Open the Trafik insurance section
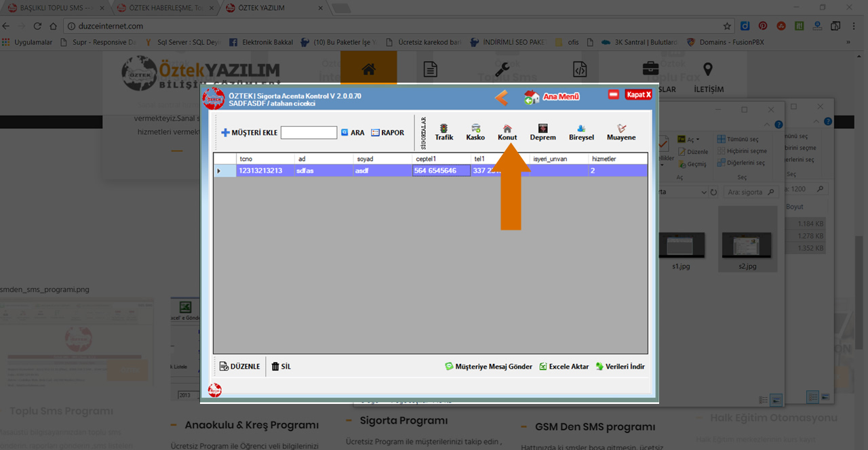Screen dimensions: 868x450 pyautogui.click(x=444, y=132)
